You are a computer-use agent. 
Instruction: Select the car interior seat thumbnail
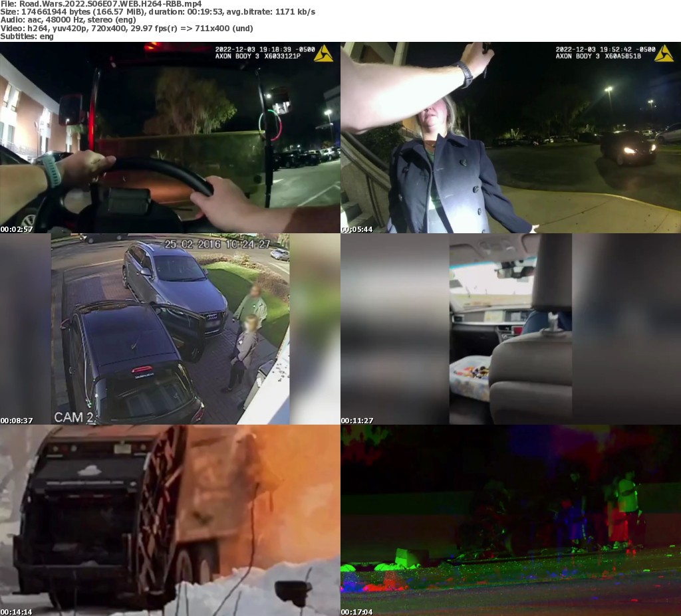(x=511, y=329)
